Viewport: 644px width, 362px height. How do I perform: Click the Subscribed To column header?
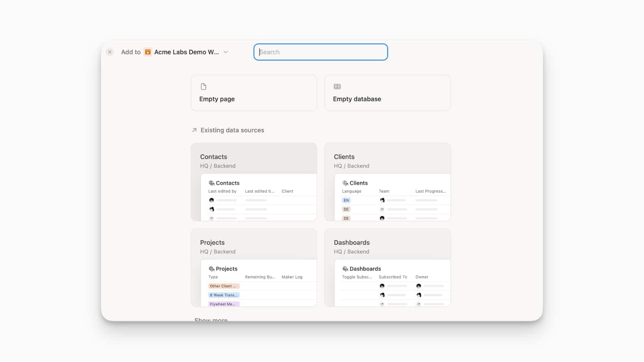[x=393, y=277]
